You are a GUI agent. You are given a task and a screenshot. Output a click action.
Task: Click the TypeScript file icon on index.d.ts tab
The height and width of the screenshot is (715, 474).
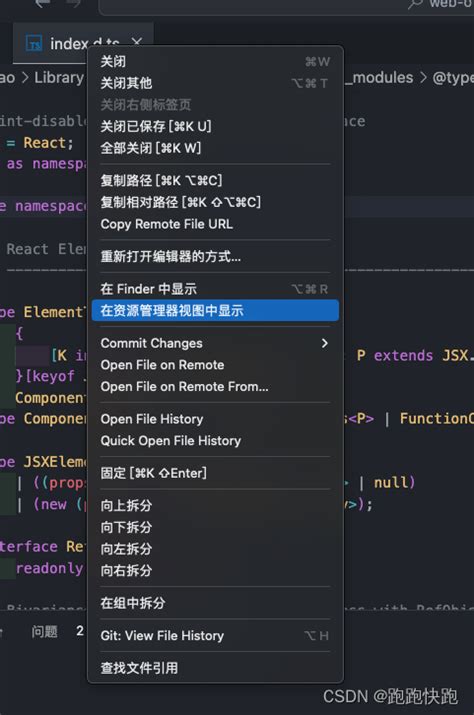[34, 43]
